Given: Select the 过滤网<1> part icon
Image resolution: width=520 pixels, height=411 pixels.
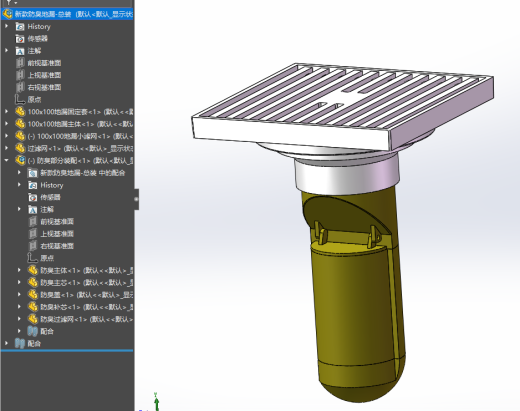Looking at the screenshot, I should point(20,148).
